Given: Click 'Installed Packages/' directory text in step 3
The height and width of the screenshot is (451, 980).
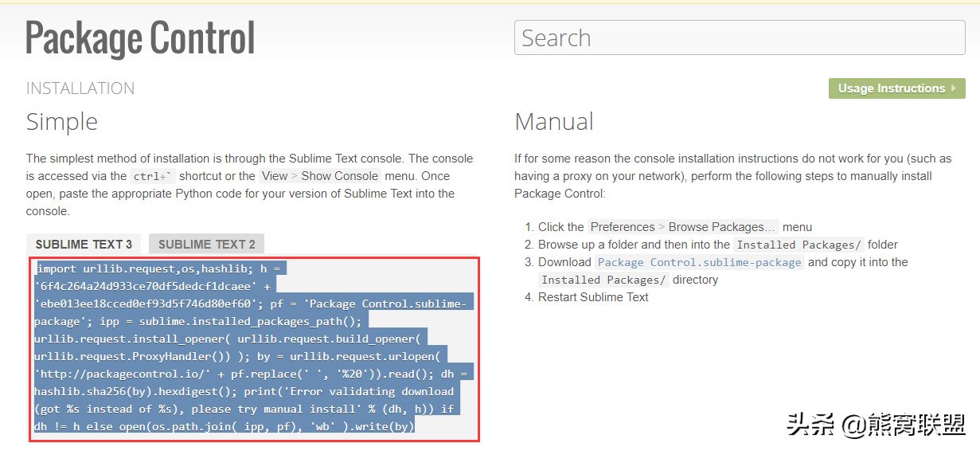Looking at the screenshot, I should [x=603, y=280].
